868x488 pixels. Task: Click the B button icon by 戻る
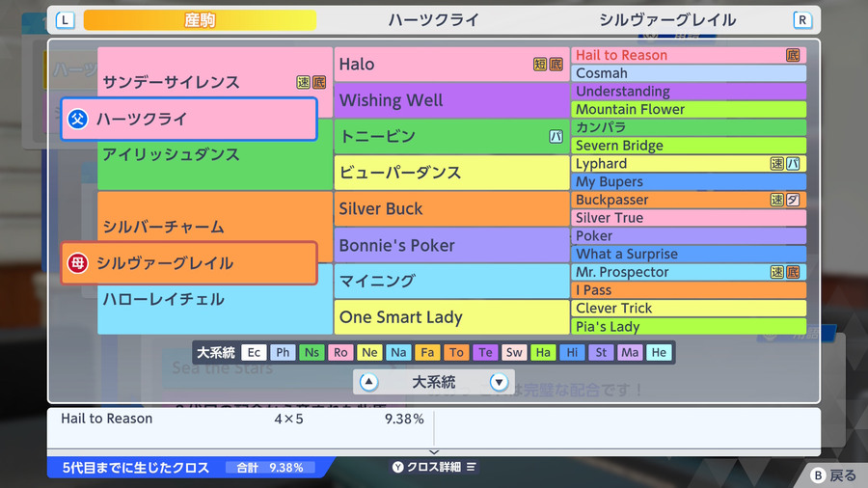coord(818,475)
